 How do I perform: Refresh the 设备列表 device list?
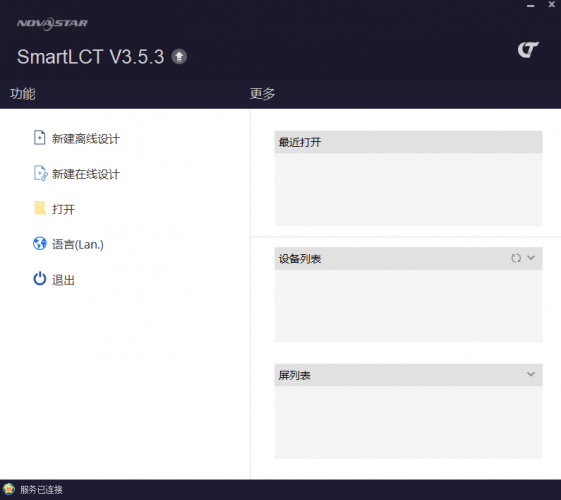click(516, 258)
